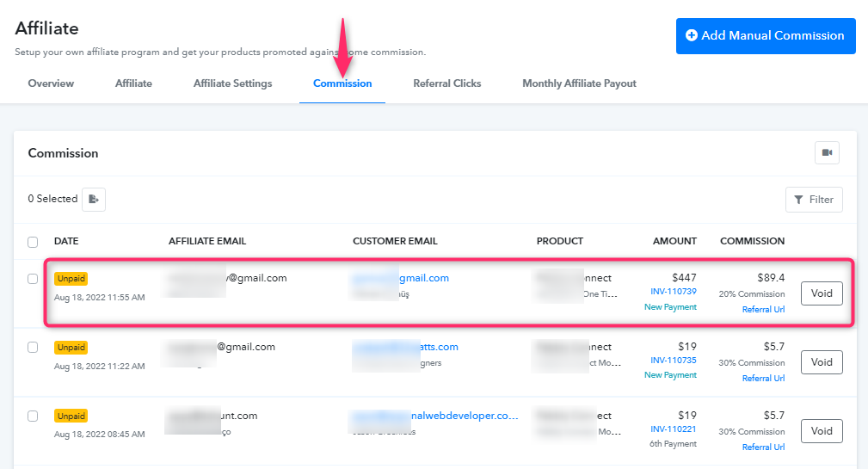Viewport: 868px width, 469px height.
Task: Open the Filter funnel button
Action: click(814, 200)
